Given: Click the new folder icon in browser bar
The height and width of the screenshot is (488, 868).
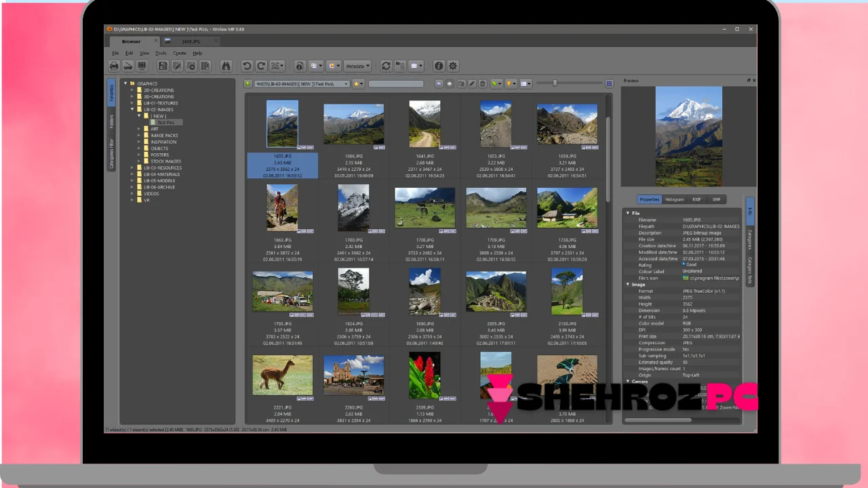Looking at the screenshot, I should (461, 83).
